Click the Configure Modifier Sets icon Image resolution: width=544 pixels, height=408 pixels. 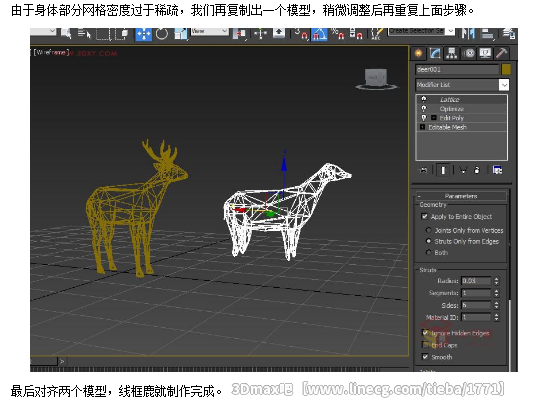pos(497,170)
